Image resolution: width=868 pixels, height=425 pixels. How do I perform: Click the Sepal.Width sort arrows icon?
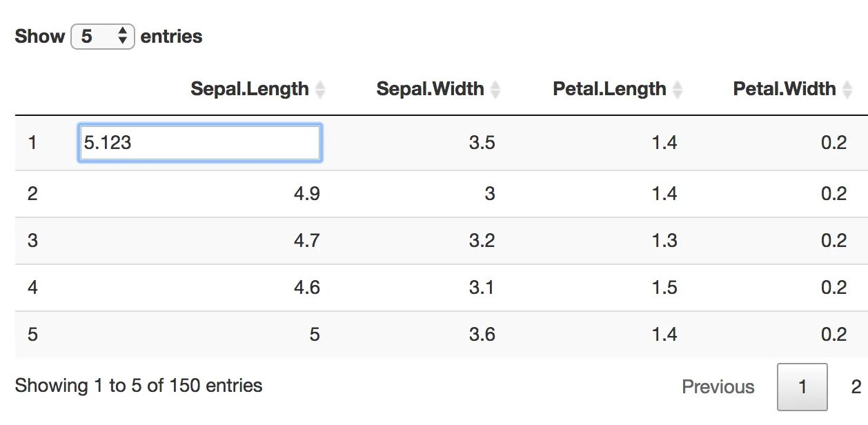(x=495, y=90)
